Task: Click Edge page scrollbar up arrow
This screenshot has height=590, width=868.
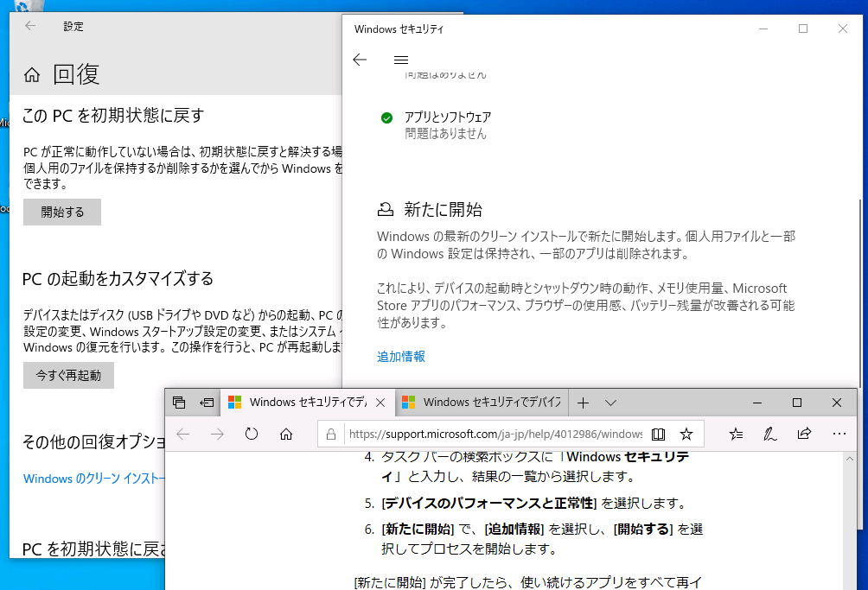Action: tap(850, 459)
